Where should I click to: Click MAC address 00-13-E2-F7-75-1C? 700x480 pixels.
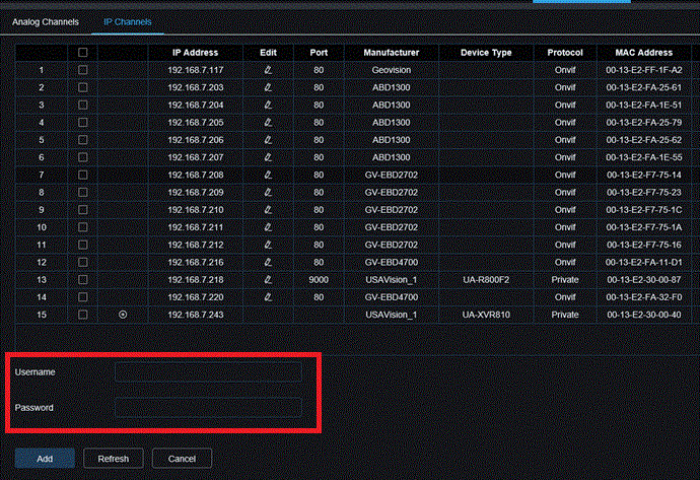click(644, 209)
